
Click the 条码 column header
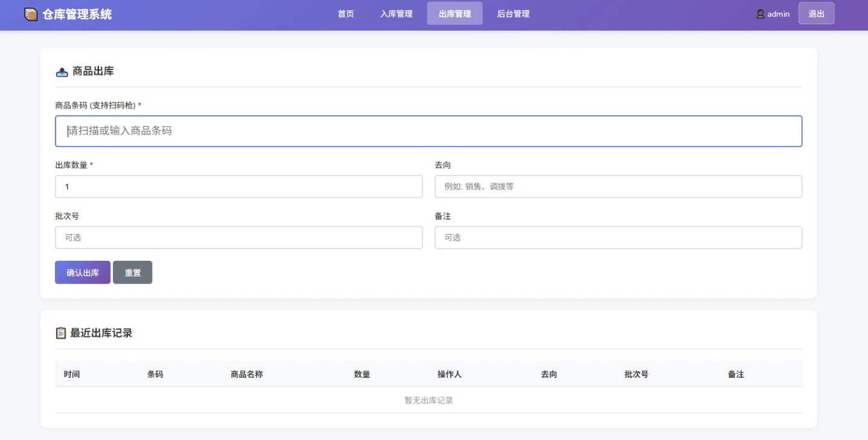tap(155, 374)
